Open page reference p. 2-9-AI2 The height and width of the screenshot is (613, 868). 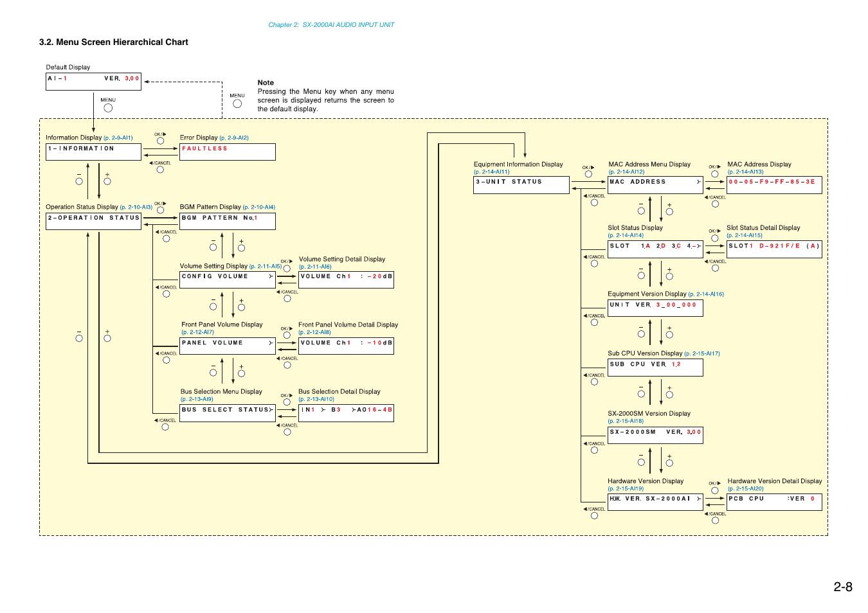[x=234, y=138]
